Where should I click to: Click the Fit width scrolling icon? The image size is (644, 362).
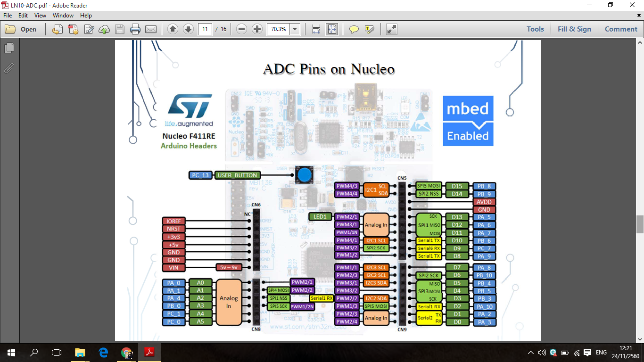pyautogui.click(x=316, y=29)
